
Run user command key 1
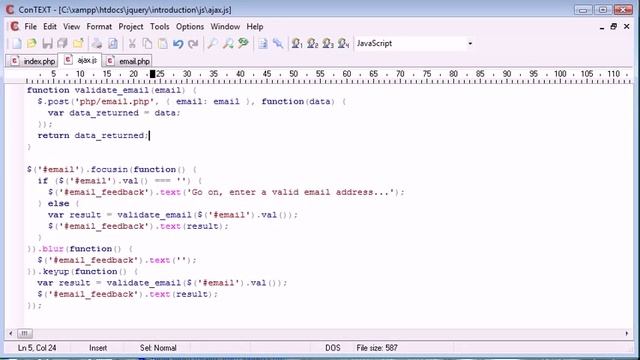[x=297, y=43]
